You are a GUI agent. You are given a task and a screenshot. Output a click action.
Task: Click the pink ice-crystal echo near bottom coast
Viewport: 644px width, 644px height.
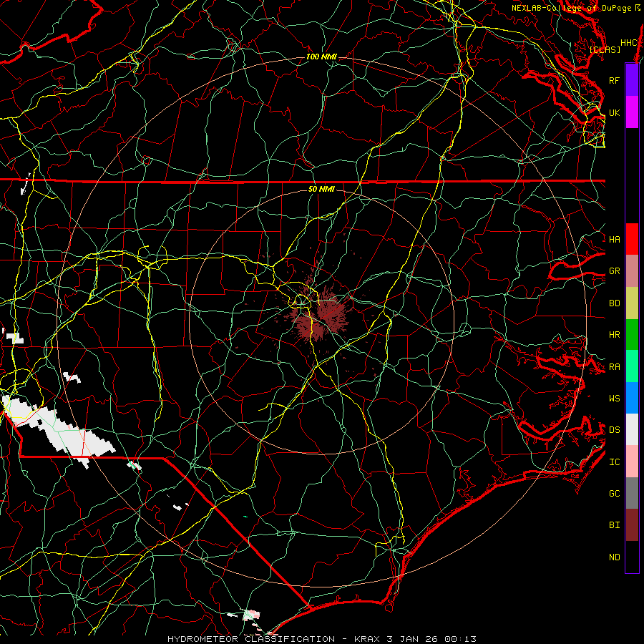point(251,615)
